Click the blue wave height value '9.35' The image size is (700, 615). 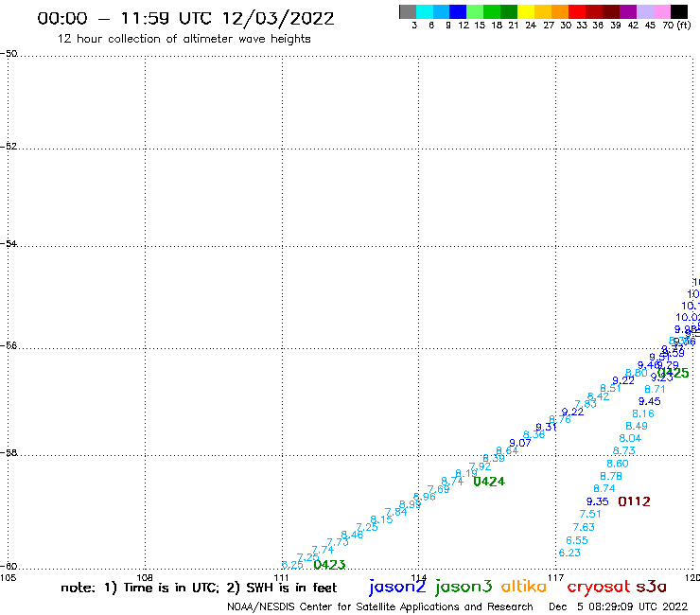(597, 501)
